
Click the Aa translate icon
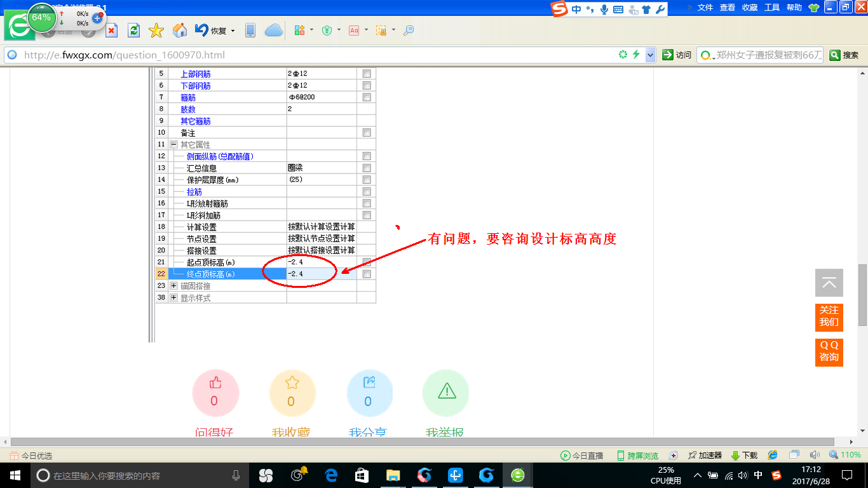click(x=354, y=30)
